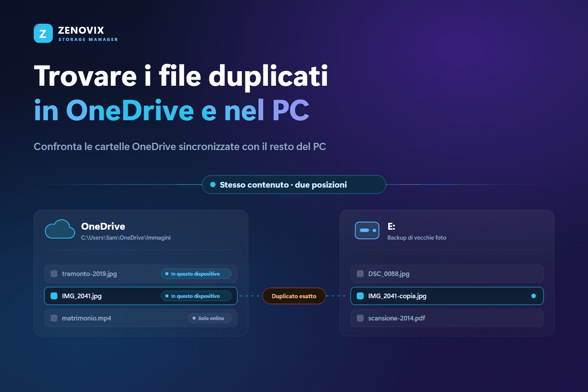
Task: Select the IMG_2041.jpg file name
Action: pyautogui.click(x=82, y=296)
